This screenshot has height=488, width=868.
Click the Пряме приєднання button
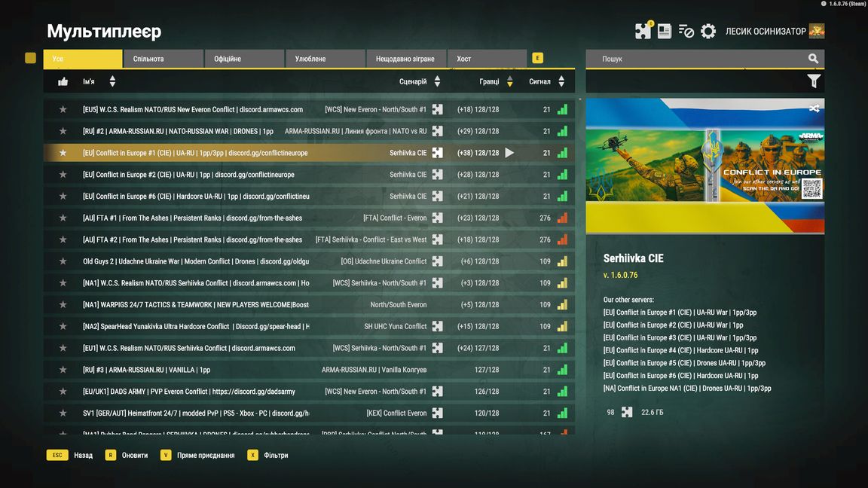point(197,455)
